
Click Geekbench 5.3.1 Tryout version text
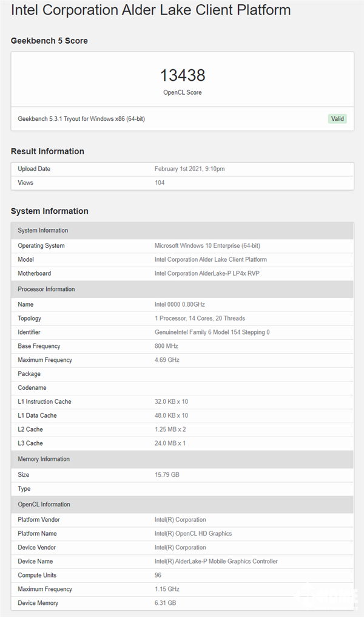pos(81,119)
